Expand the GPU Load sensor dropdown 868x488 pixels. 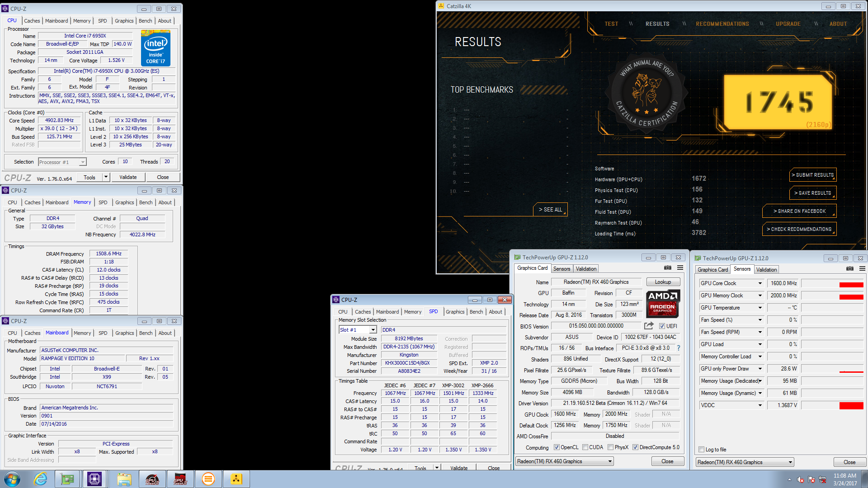[x=760, y=344]
